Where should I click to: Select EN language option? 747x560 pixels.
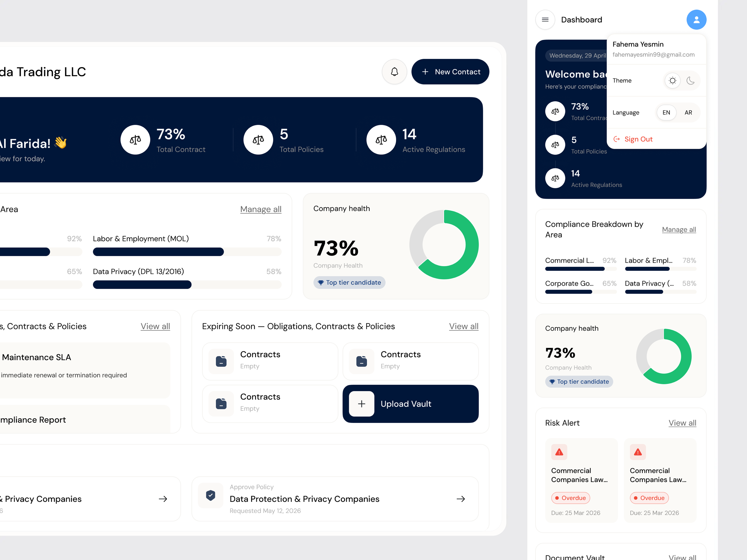(x=666, y=112)
